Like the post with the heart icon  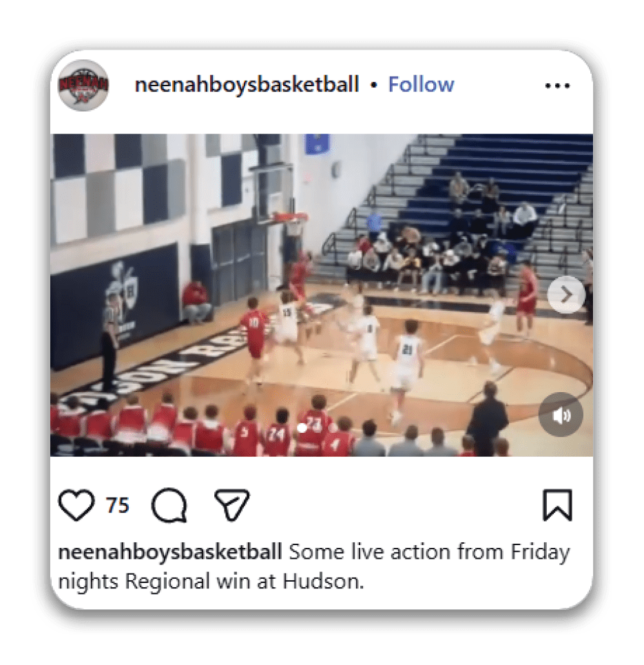point(76,505)
